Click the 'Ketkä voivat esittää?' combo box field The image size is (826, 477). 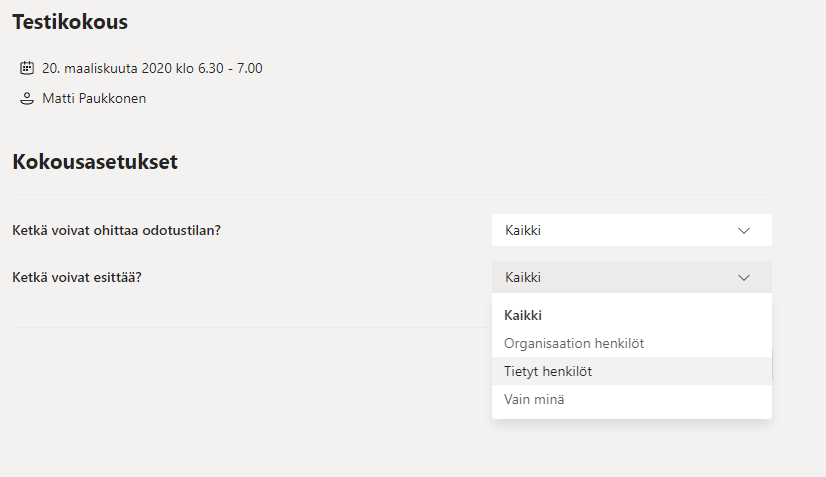(x=631, y=277)
